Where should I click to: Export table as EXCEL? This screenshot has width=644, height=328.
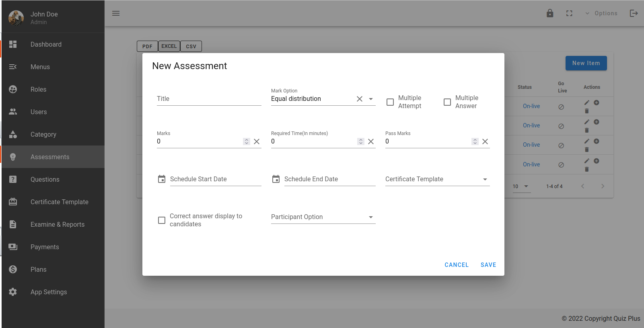[x=169, y=46]
